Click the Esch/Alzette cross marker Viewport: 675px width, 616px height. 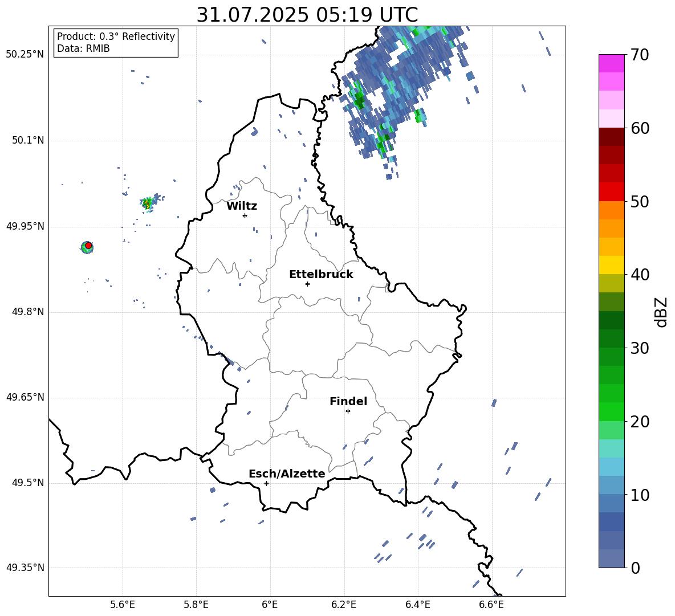pos(266,483)
